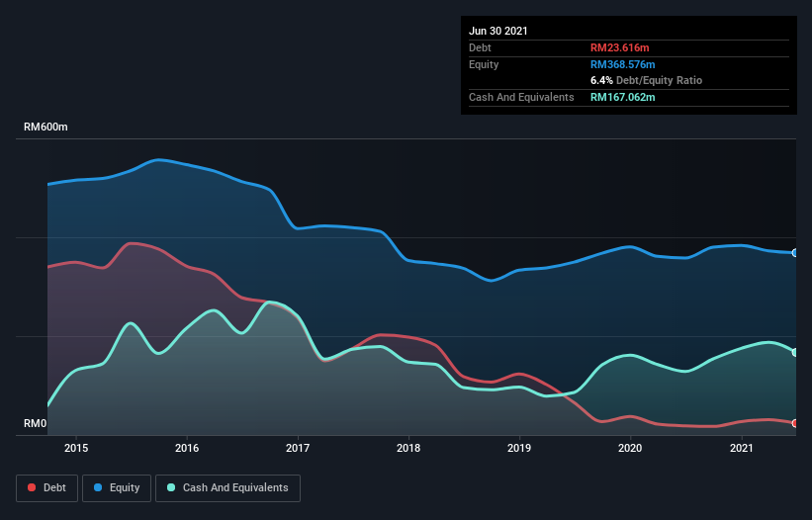Screen dimensions: 812x520
Task: Click the RM600m y-axis label
Action: [x=45, y=127]
